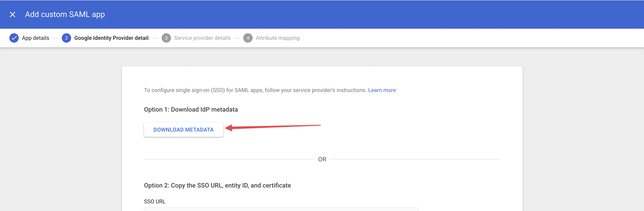This screenshot has height=211, width=644.
Task: Select the 'Option 1: Download IdP metadata' heading
Action: 191,109
